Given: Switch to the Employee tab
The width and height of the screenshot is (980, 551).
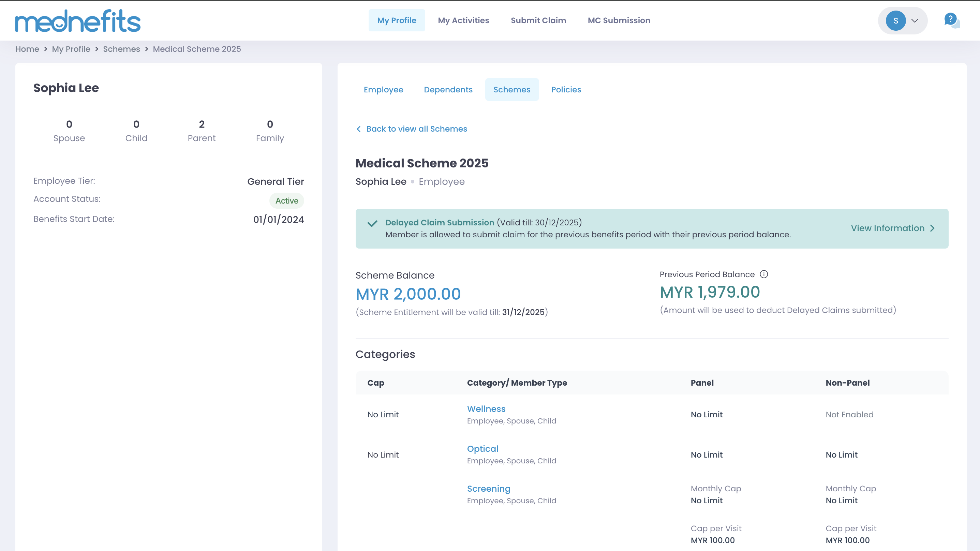Looking at the screenshot, I should pos(383,90).
